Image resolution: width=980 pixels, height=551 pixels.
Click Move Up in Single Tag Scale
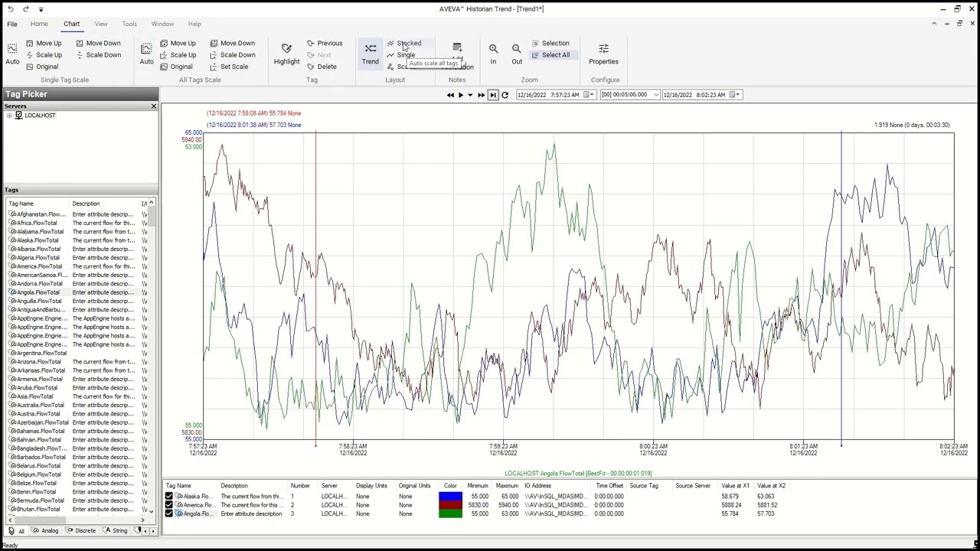tap(44, 43)
